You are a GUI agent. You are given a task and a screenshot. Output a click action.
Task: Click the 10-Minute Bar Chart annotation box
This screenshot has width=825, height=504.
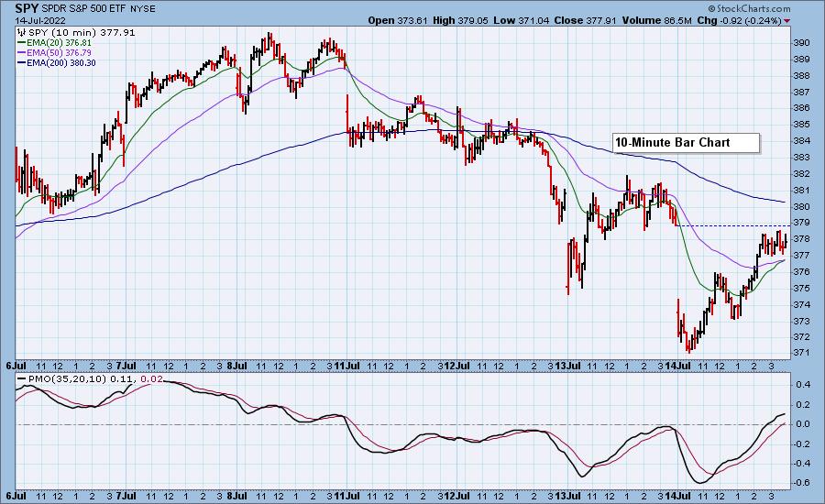coord(686,143)
